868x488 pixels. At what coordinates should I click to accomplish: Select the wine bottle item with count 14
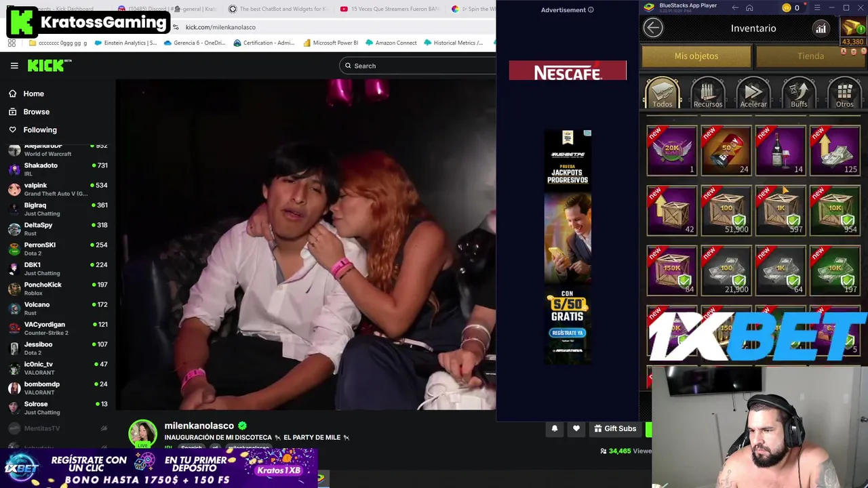(x=781, y=150)
